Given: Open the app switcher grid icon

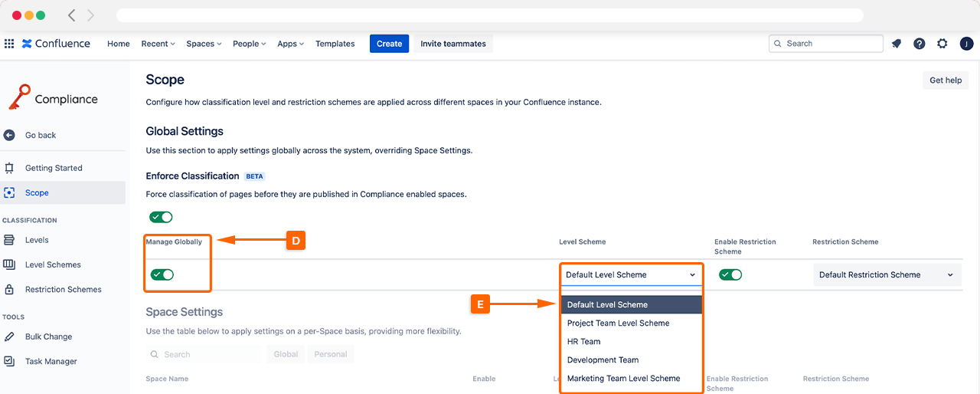Looking at the screenshot, I should pos(9,44).
